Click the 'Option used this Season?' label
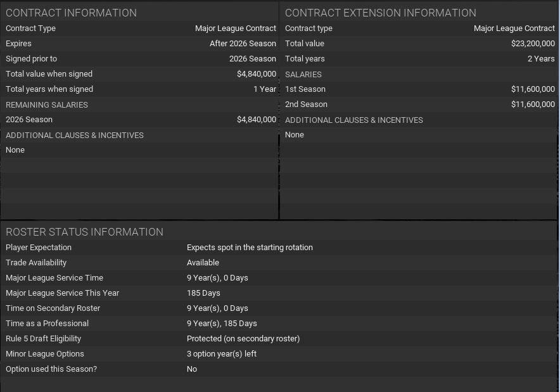 point(51,369)
